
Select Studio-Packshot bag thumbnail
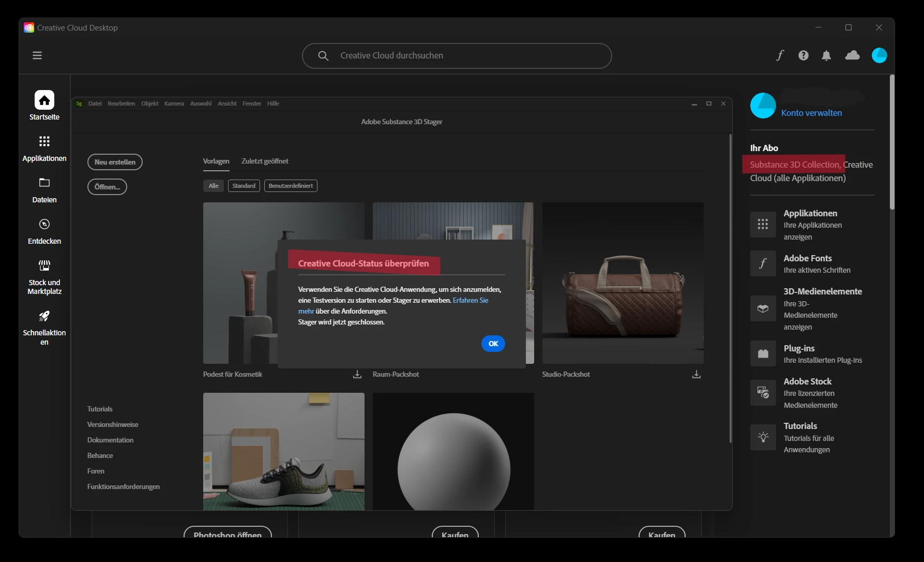click(x=623, y=283)
